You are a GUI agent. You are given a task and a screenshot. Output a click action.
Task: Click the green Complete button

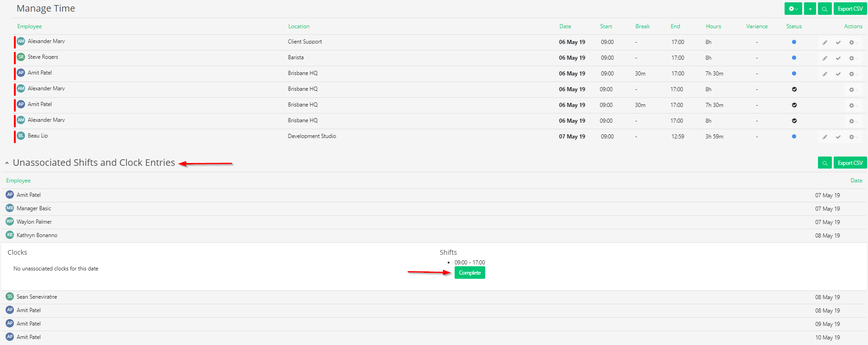pos(469,273)
